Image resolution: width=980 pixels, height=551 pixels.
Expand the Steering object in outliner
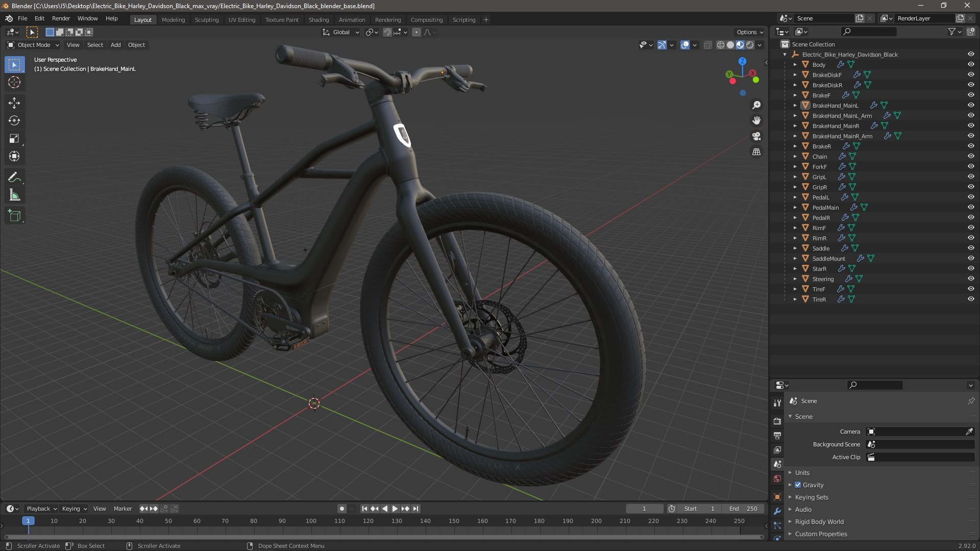click(795, 279)
